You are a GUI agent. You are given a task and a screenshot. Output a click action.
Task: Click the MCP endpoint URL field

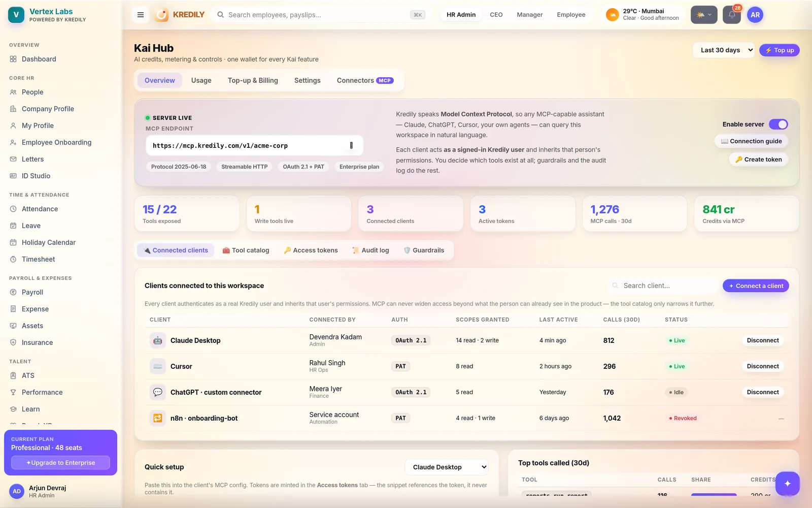254,146
